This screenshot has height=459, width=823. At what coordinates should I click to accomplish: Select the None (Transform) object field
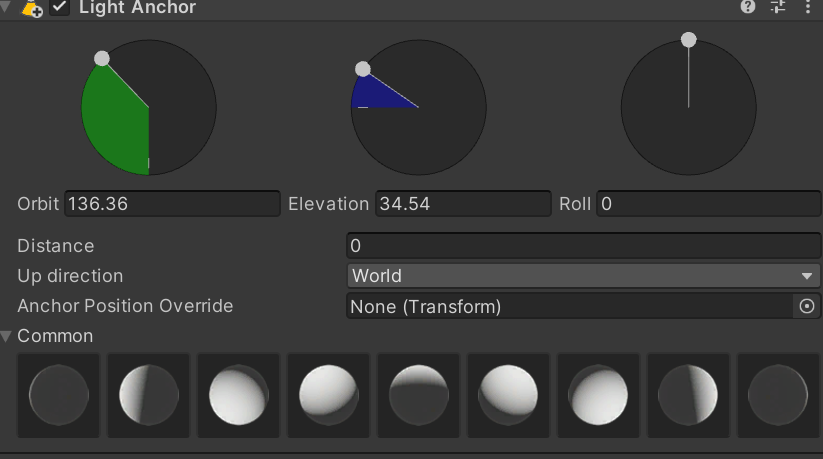pos(570,306)
